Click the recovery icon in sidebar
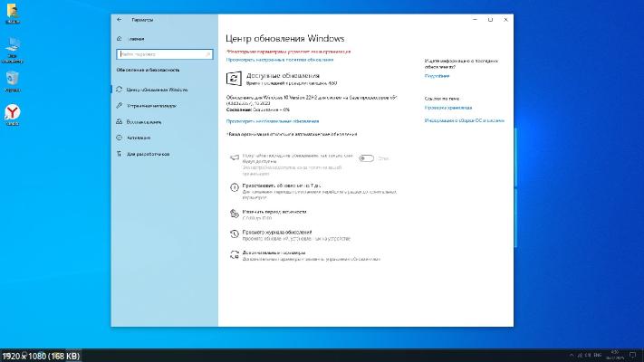The width and height of the screenshot is (644, 362). (x=119, y=121)
